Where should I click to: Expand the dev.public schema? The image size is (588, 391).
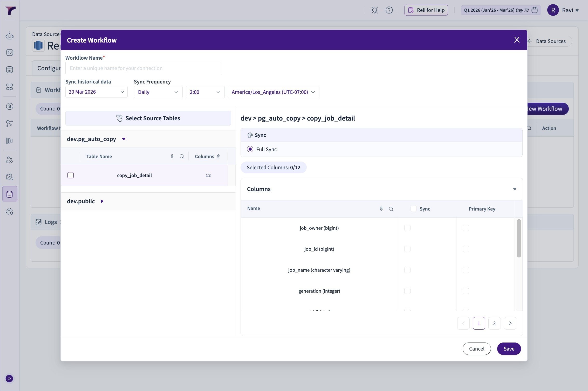click(102, 201)
